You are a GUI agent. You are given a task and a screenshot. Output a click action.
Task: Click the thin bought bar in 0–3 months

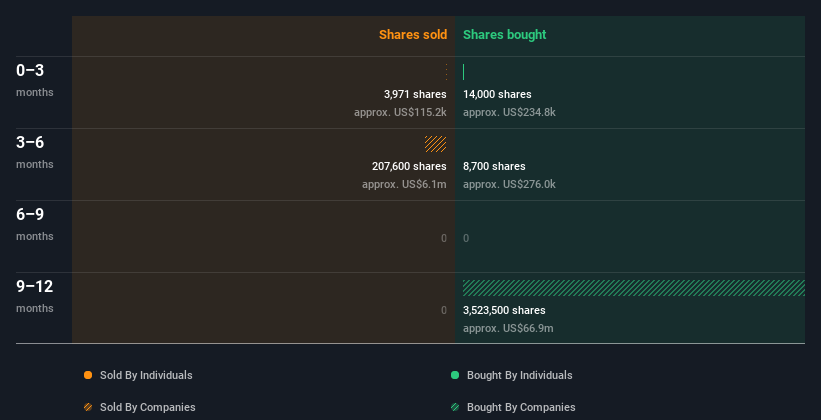[x=464, y=72]
